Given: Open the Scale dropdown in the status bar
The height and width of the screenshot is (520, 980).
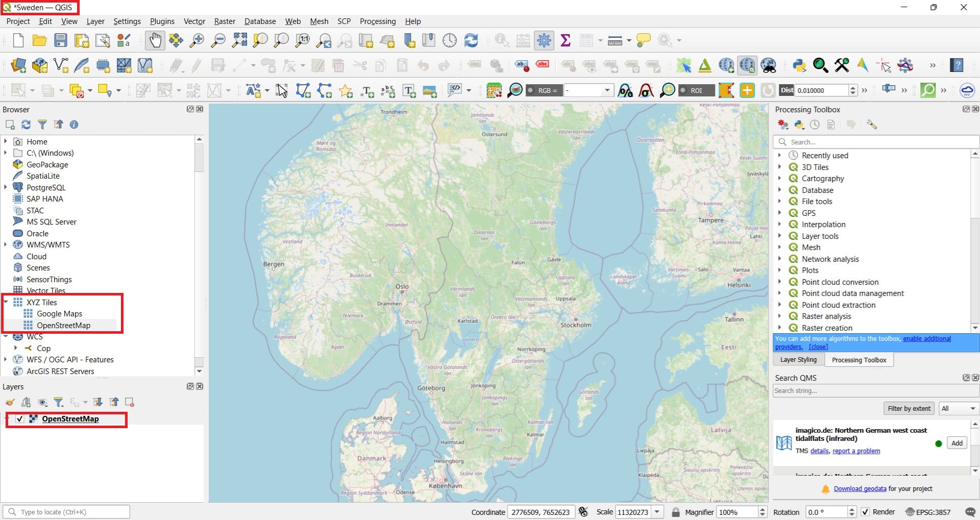Looking at the screenshot, I should tap(657, 512).
